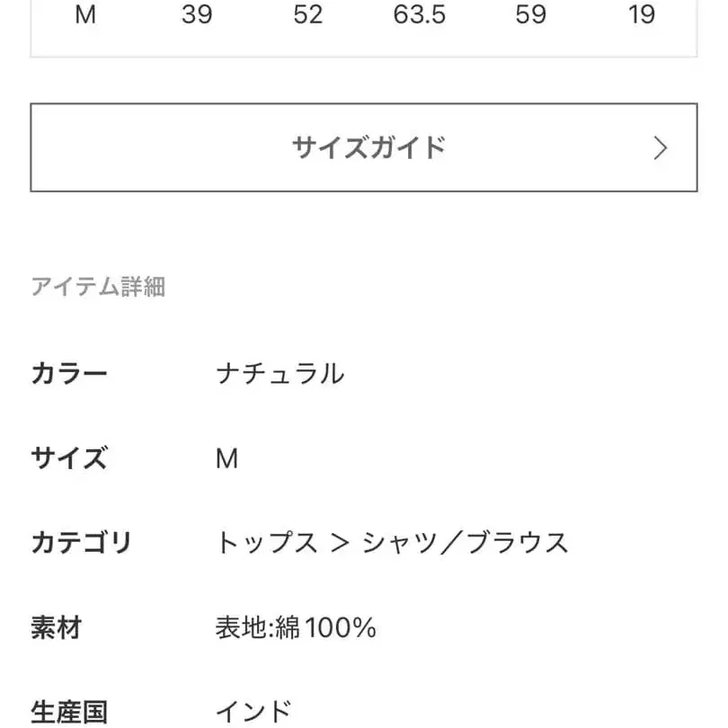Screen dimensions: 728x728
Task: Click the 生産国 row label
Action: pyautogui.click(x=70, y=712)
